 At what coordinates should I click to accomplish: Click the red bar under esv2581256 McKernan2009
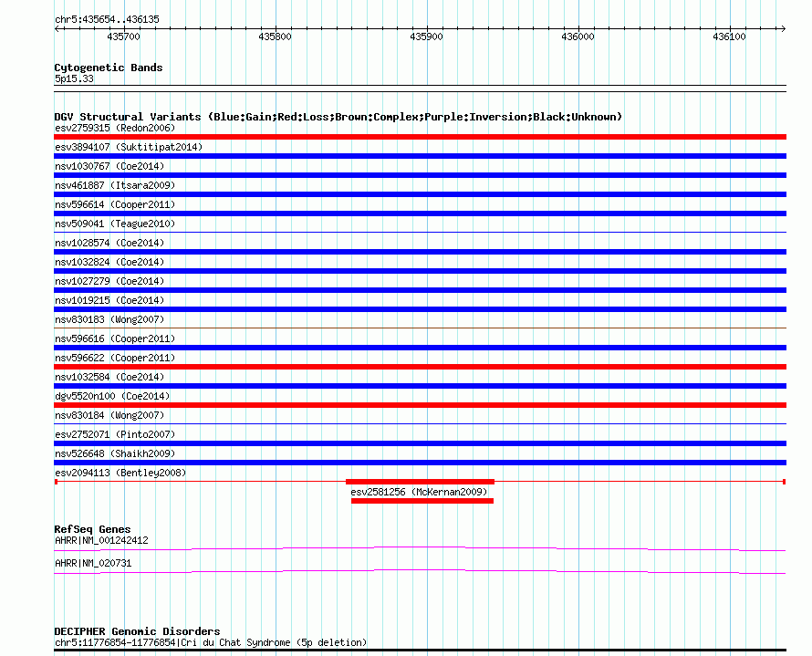tap(422, 501)
